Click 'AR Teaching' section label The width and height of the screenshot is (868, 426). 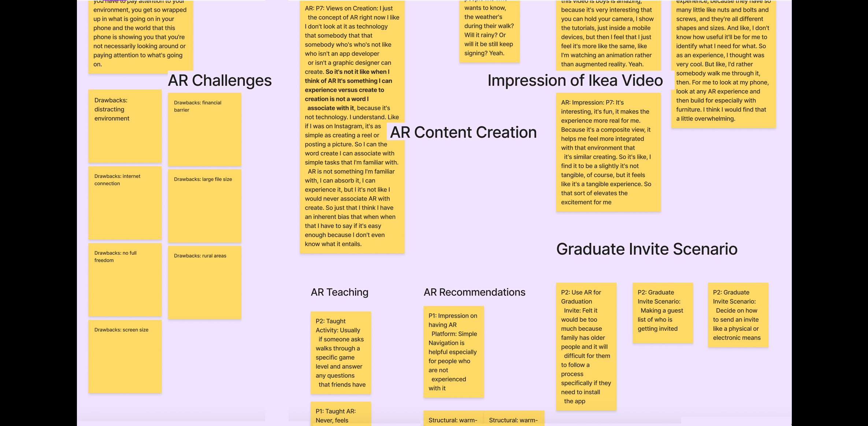(341, 292)
